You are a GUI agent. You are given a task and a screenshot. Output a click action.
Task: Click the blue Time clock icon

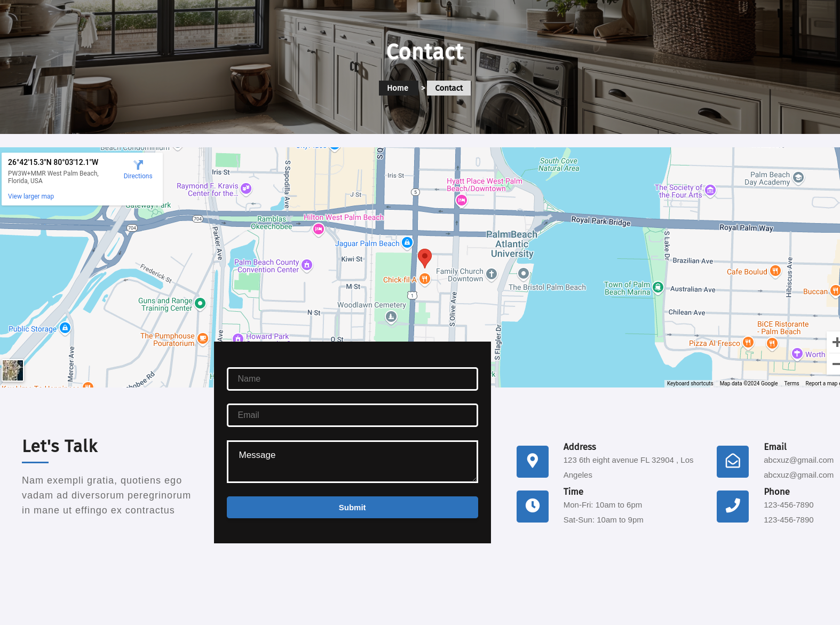(533, 507)
